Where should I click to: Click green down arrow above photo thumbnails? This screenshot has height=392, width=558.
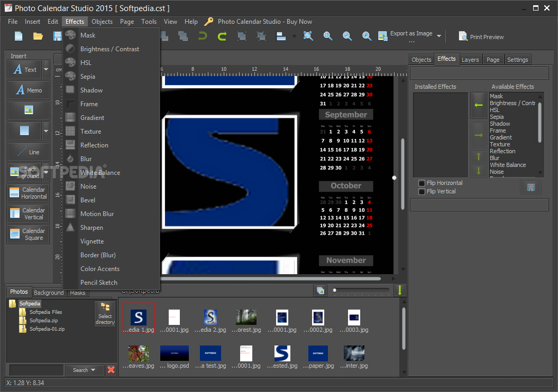tap(399, 290)
